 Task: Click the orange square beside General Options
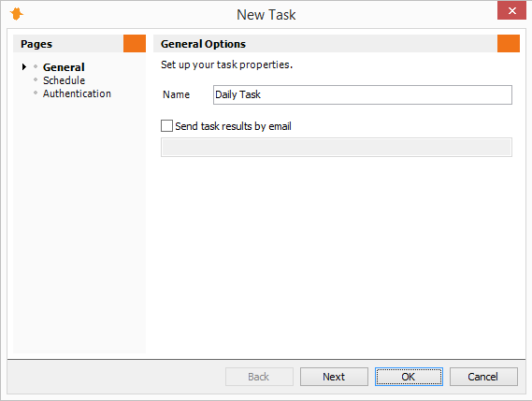click(509, 43)
